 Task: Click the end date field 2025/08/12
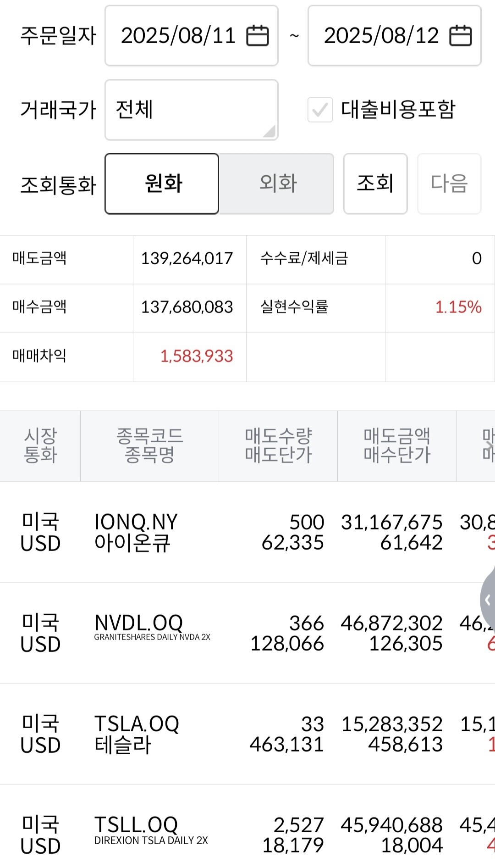(381, 36)
